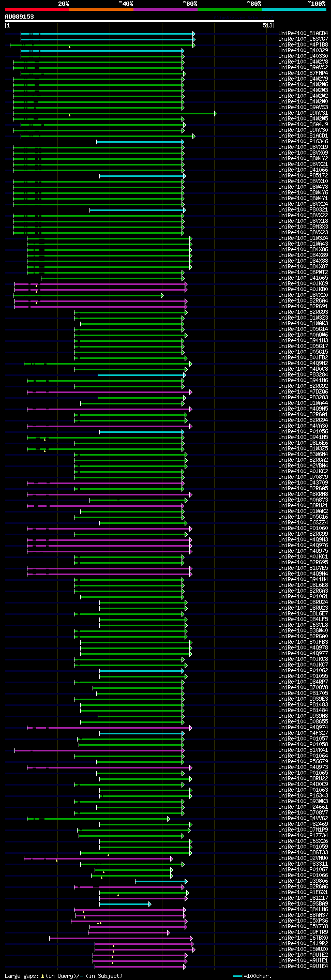This screenshot has width=331, height=980.
Task: Open the UniRef100_Q40329 hit label
Action: coord(303,51)
